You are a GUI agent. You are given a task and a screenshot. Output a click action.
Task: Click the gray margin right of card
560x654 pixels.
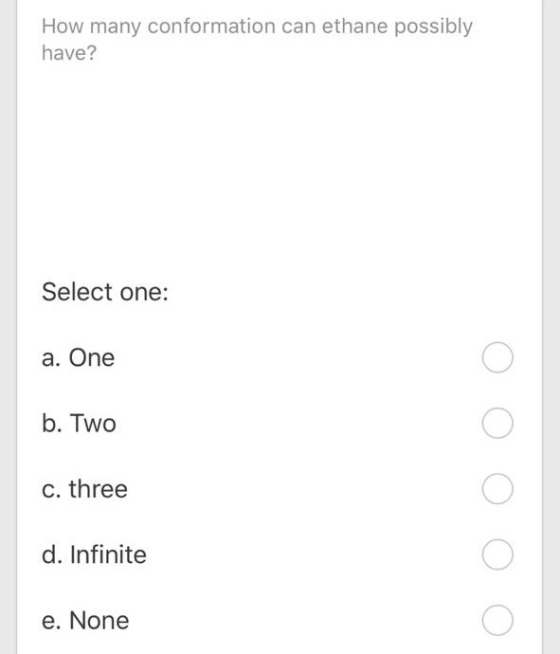click(551, 327)
